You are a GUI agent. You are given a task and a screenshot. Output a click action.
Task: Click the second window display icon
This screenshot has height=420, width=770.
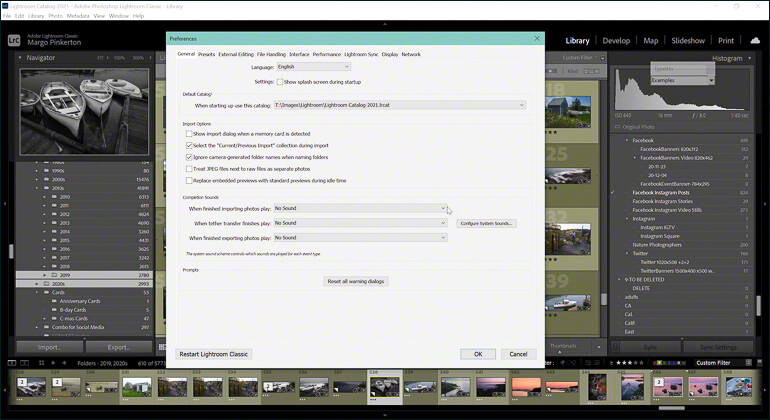coord(24,363)
